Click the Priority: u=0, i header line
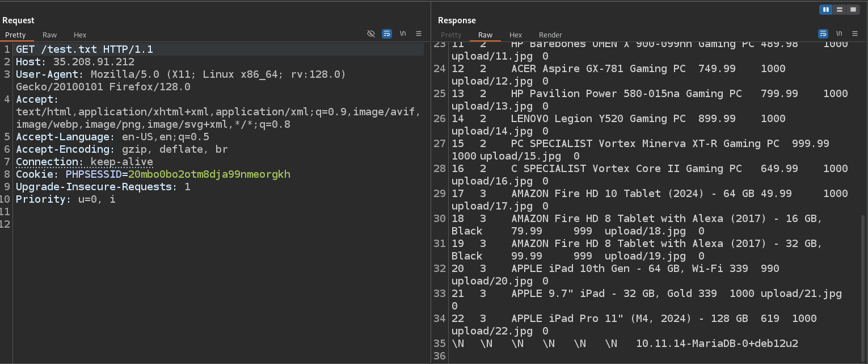This screenshot has height=364, width=868. tap(66, 199)
